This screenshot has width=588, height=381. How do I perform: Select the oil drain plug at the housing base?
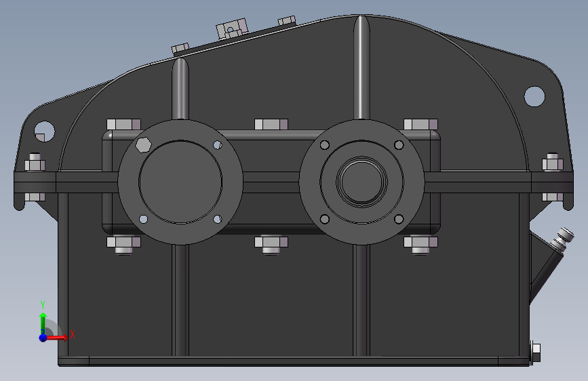click(x=536, y=353)
